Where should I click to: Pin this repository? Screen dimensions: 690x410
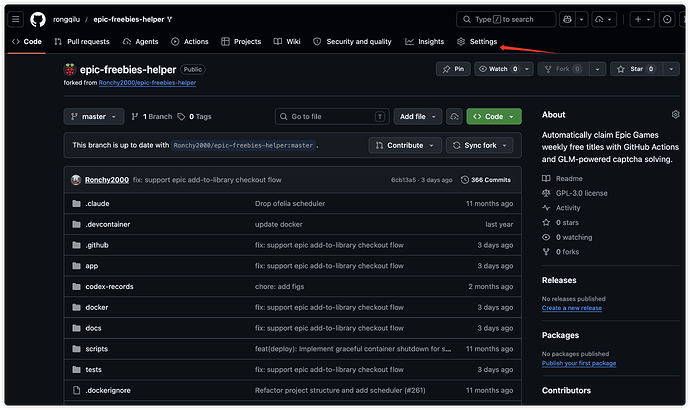453,69
